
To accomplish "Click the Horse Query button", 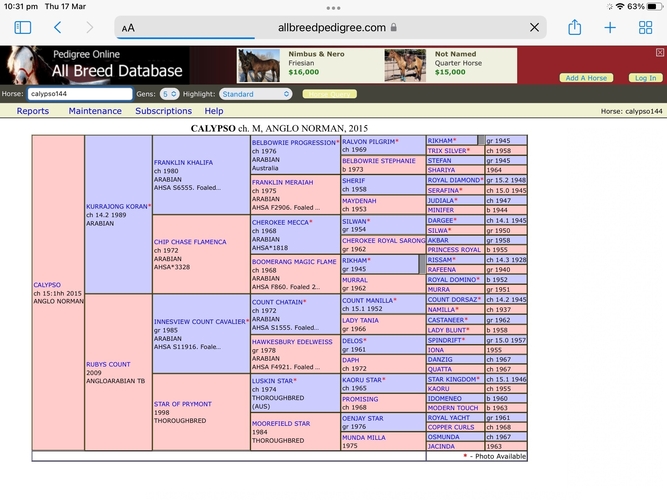I will (x=330, y=94).
